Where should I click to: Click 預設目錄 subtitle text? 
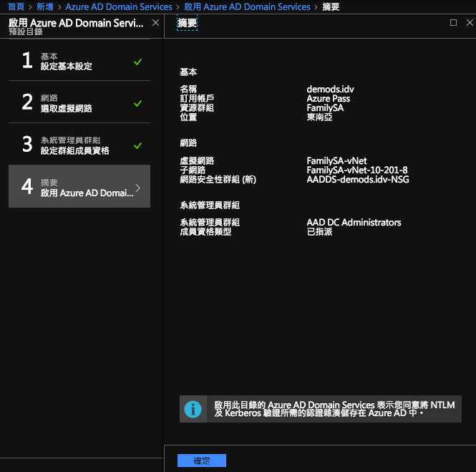(26, 32)
